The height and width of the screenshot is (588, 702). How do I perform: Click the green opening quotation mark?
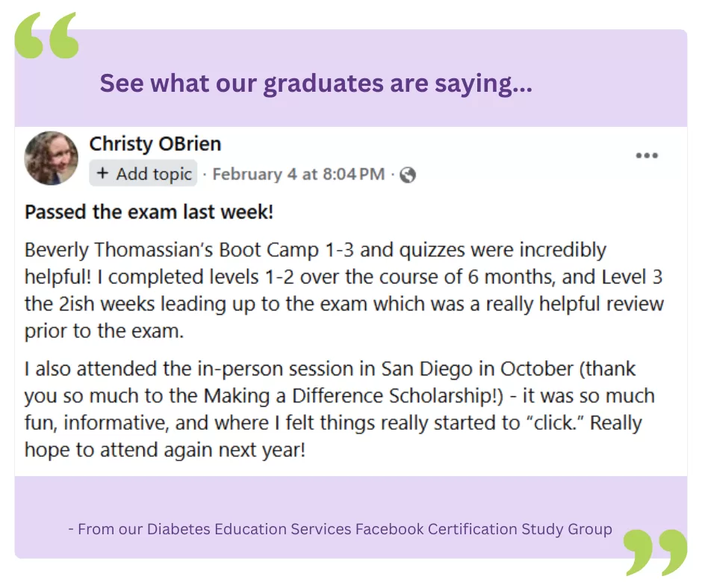point(46,35)
